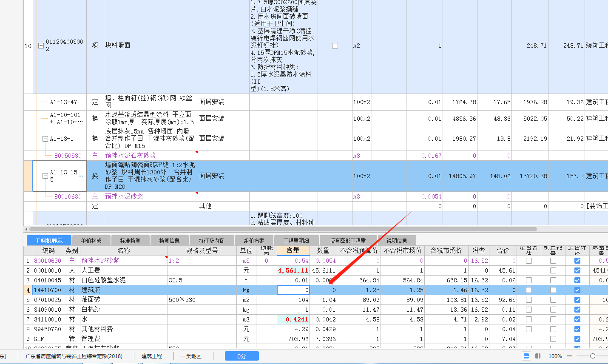Uncheck 是否计价 for 白棉纱
The width and height of the screenshot is (608, 364).
click(577, 310)
